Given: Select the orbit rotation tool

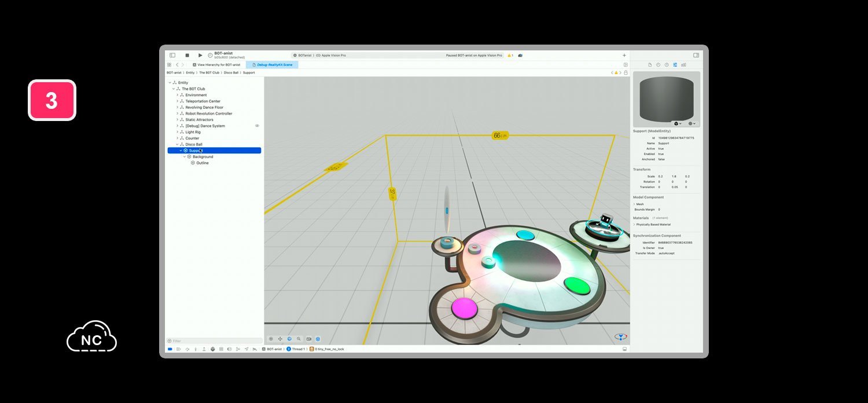Looking at the screenshot, I should 289,339.
